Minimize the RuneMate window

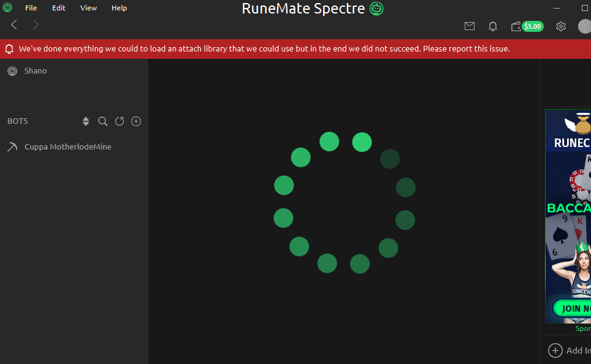tap(557, 8)
